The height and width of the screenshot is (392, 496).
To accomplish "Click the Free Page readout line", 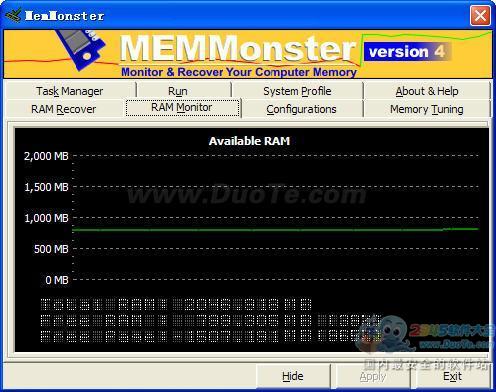I will (x=210, y=336).
